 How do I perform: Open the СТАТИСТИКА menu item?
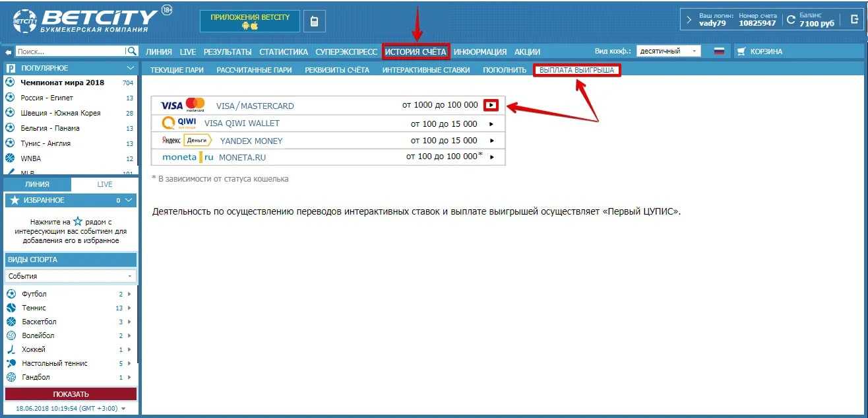pos(284,52)
